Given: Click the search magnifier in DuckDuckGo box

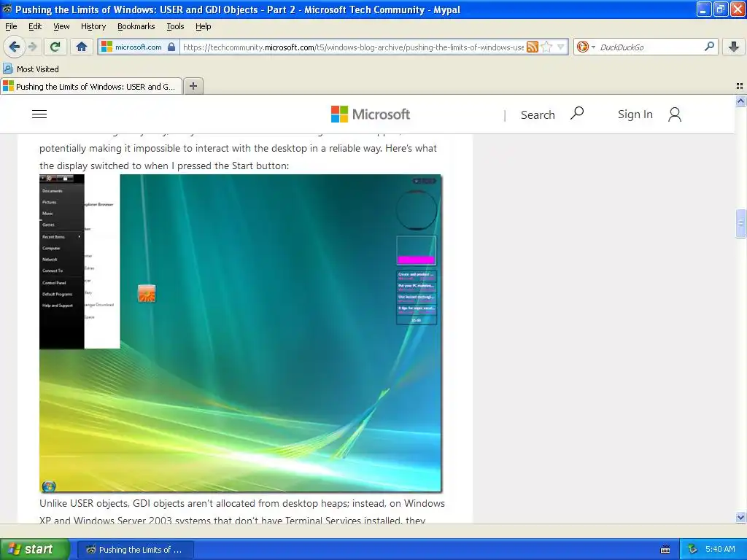Looking at the screenshot, I should pos(709,46).
